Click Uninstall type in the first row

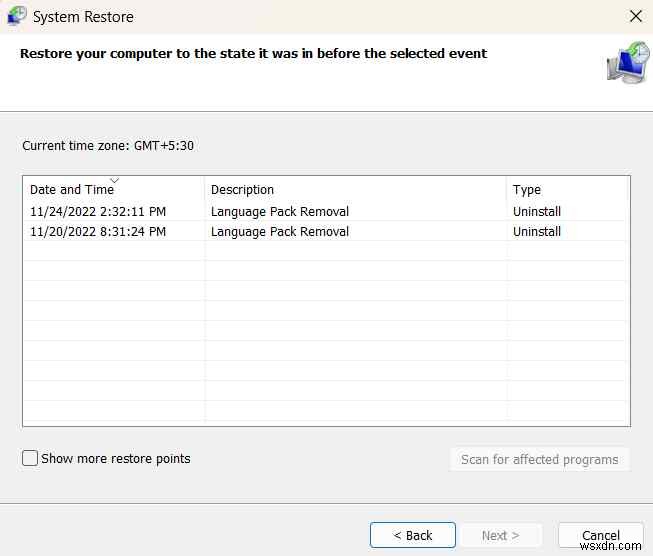click(x=537, y=212)
